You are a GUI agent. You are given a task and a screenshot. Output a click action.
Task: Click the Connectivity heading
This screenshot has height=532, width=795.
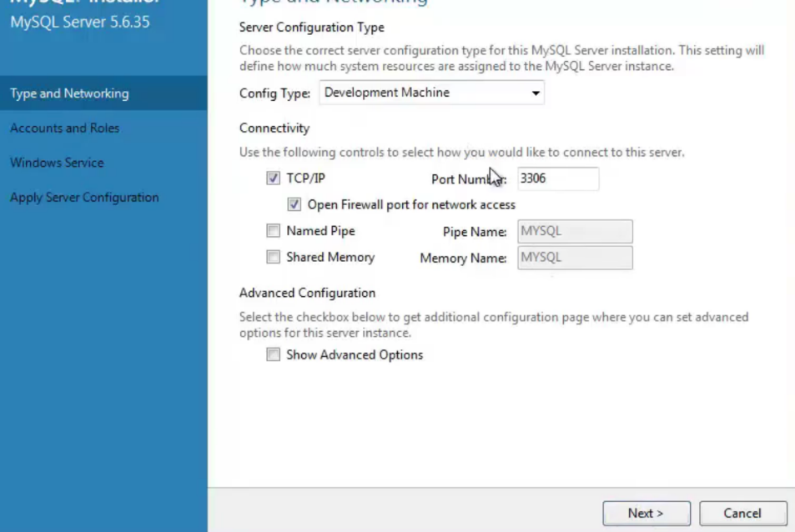point(274,128)
